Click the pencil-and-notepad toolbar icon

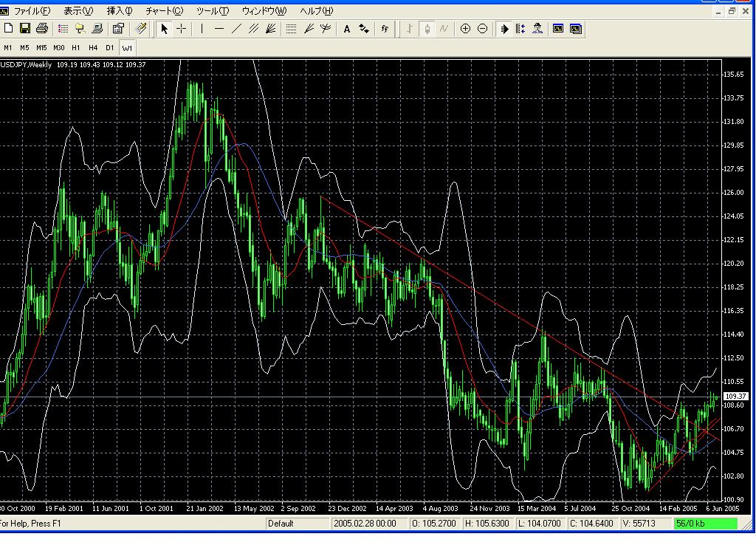(141, 29)
